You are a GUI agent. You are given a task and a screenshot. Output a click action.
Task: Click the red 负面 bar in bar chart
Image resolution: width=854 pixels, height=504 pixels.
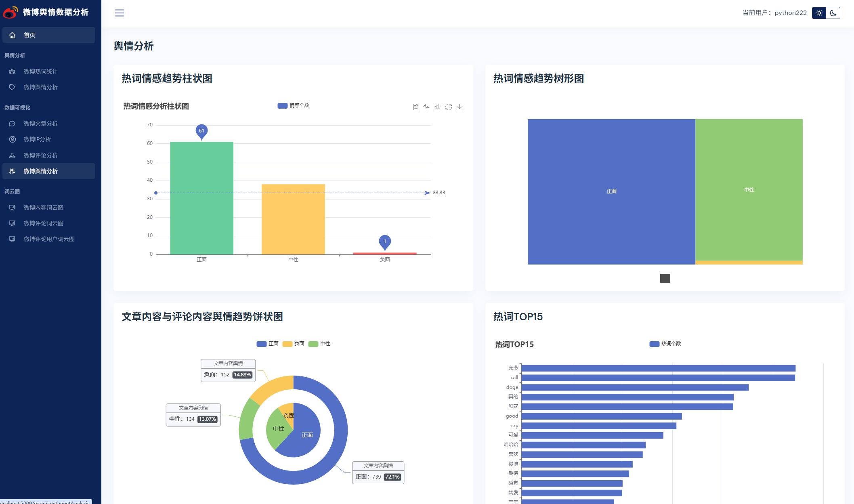tap(385, 254)
